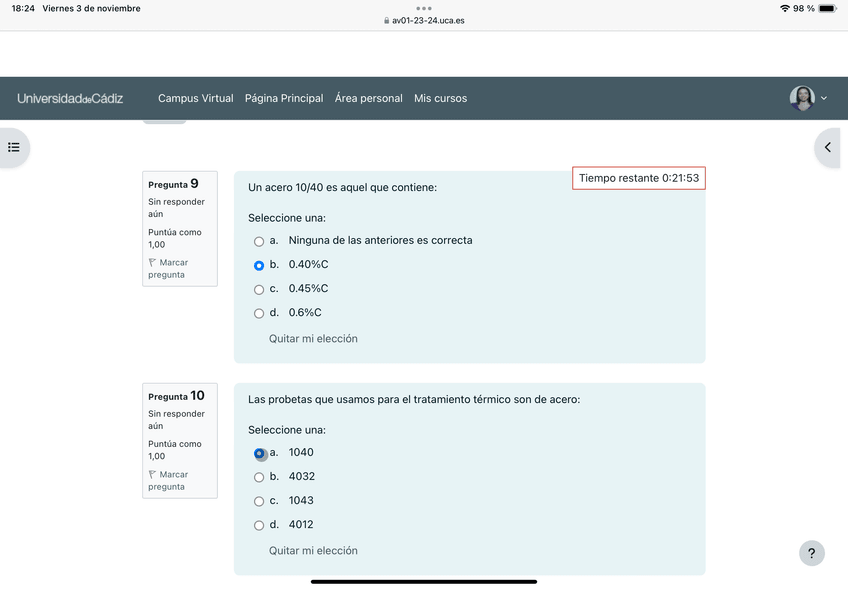Open the user profile avatar
Screen dimensions: 848x589
pyautogui.click(x=802, y=98)
